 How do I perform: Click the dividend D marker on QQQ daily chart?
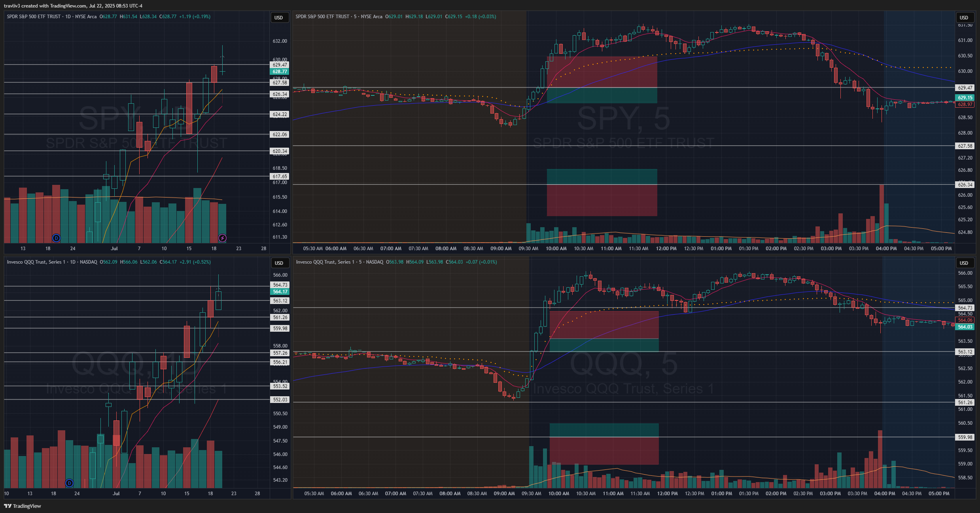pos(69,483)
